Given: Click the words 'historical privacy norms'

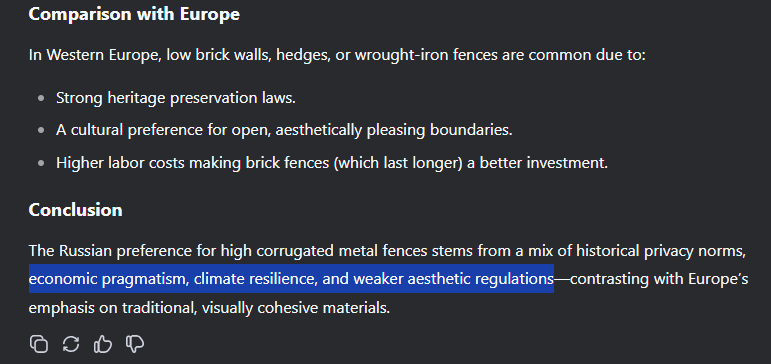Looking at the screenshot, I should tap(660, 251).
